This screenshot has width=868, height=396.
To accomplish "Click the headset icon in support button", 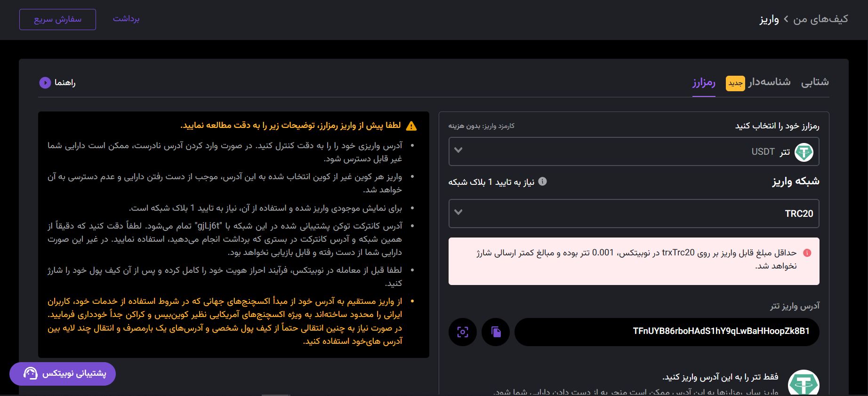I will click(x=31, y=373).
